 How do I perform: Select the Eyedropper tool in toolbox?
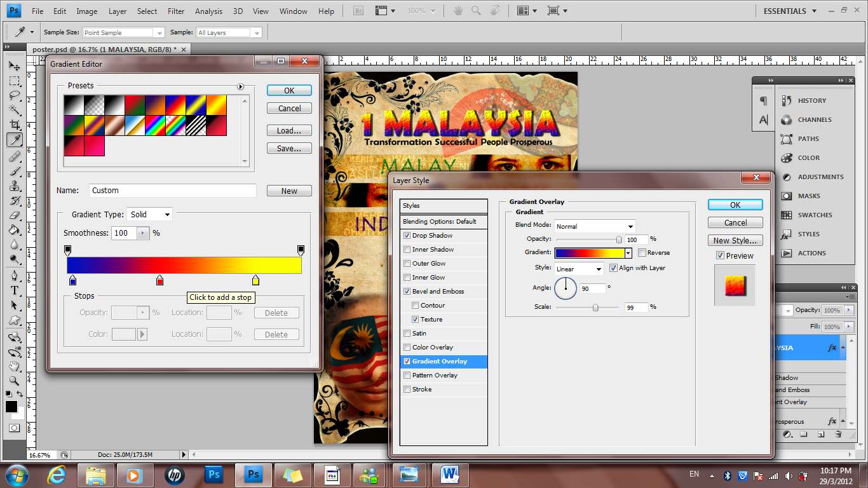coord(14,139)
